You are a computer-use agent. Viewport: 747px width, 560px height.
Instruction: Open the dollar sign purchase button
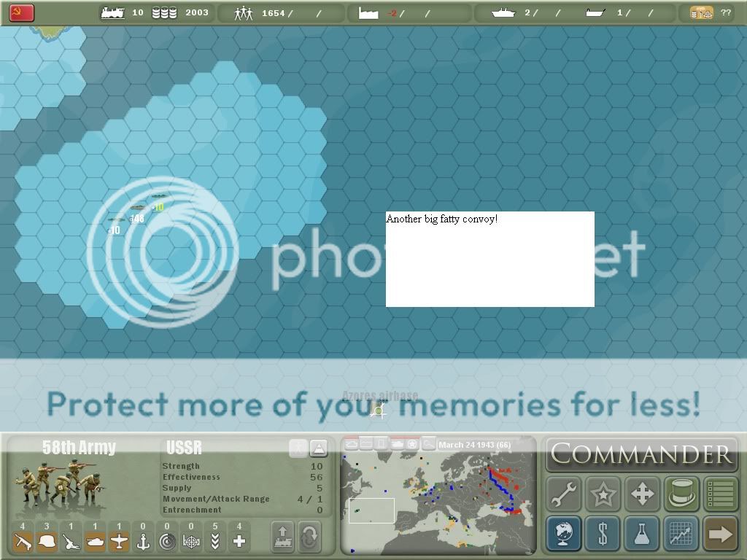tap(603, 534)
